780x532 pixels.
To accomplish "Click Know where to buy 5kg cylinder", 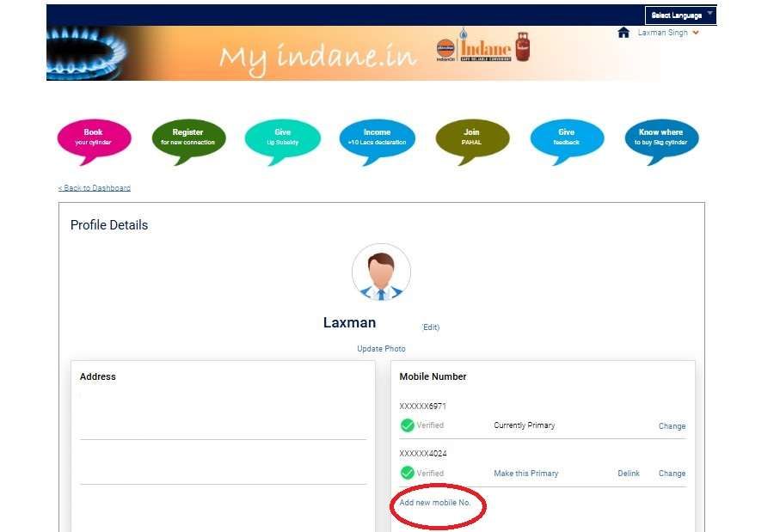I will (661, 141).
